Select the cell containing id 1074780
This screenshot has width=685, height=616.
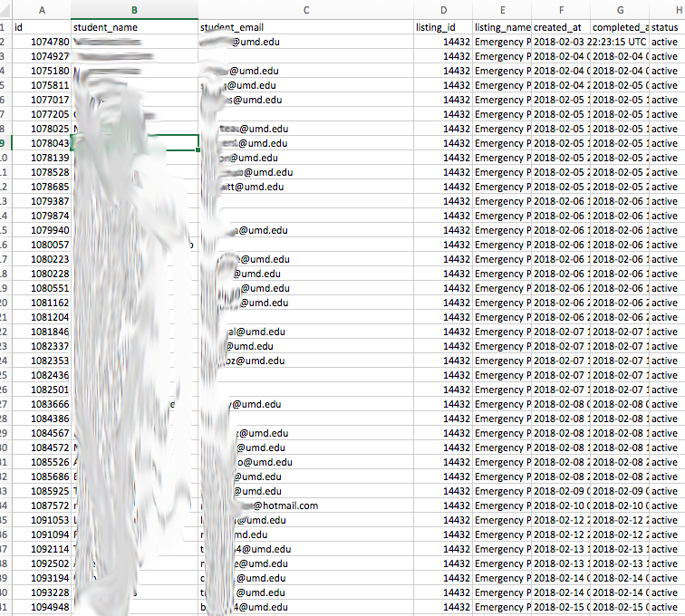tap(43, 42)
